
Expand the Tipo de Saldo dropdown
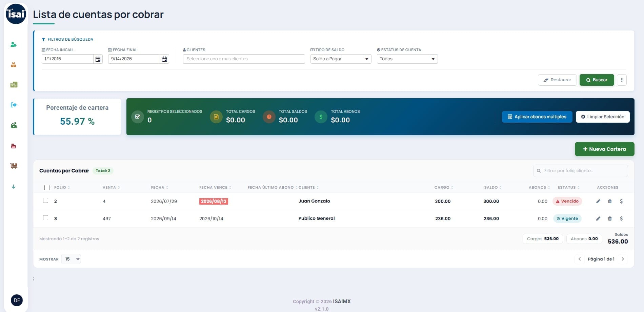tap(341, 59)
